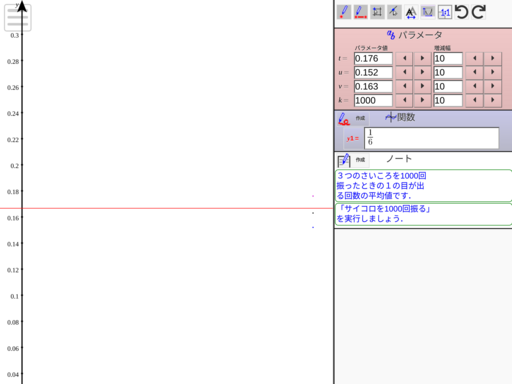Select the pencil point-drawing tool
512x384 pixels.
[344, 12]
